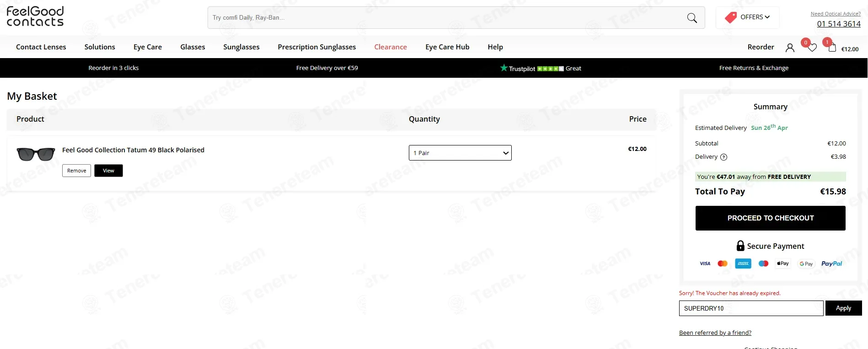Click Proceed to Checkout
This screenshot has width=868, height=349.
coord(771,218)
